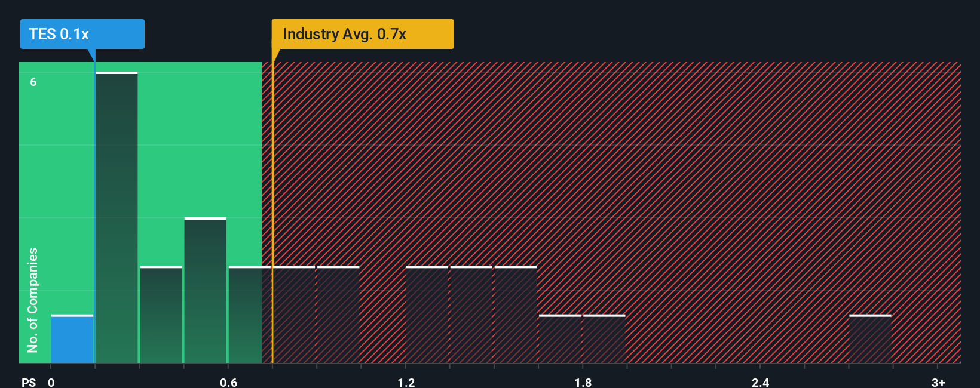The width and height of the screenshot is (980, 388).
Task: Click the PS axis label
Action: (x=29, y=382)
